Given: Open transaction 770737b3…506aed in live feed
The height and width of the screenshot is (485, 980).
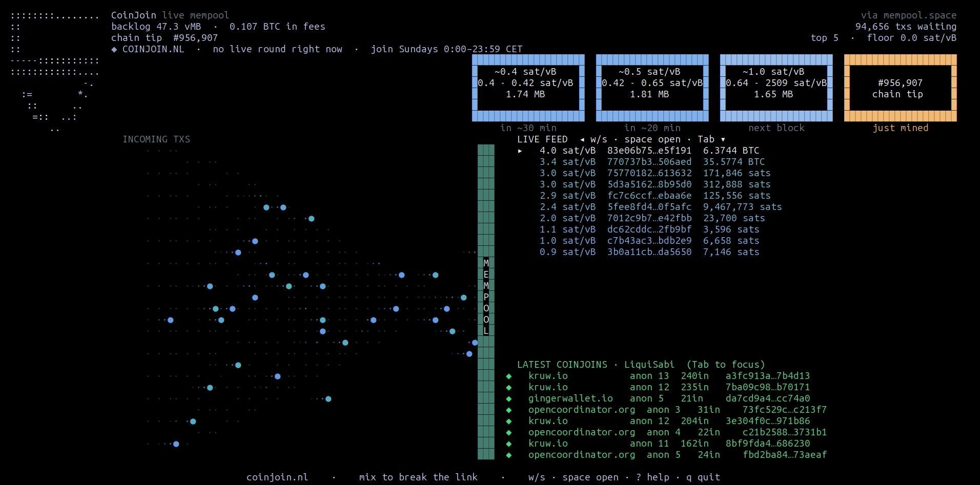Looking at the screenshot, I should click(x=652, y=162).
